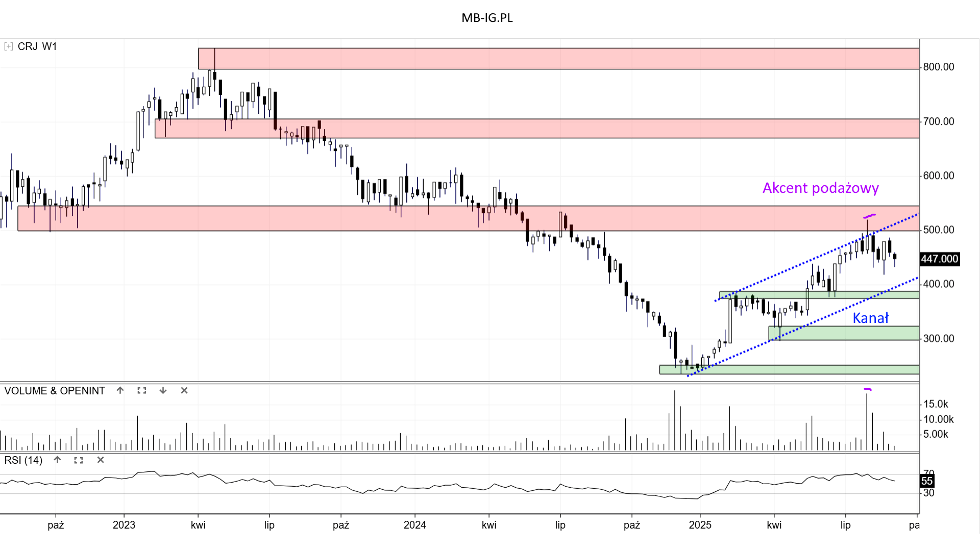Select the blue 'Kanał' channel label

(x=870, y=318)
